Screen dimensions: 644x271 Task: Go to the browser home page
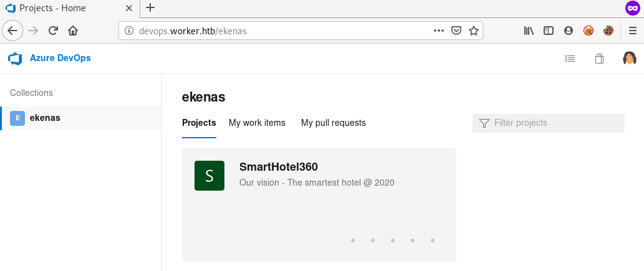tap(73, 30)
